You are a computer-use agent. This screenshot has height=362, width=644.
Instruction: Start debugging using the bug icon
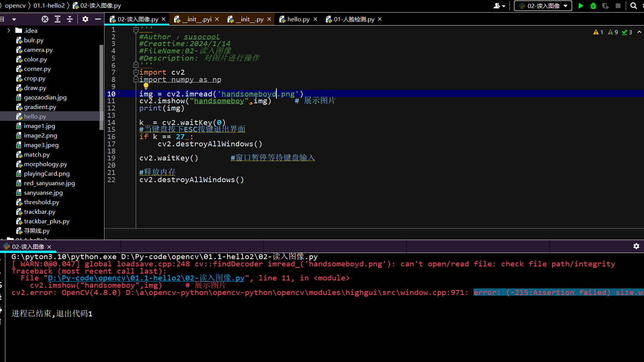593,6
